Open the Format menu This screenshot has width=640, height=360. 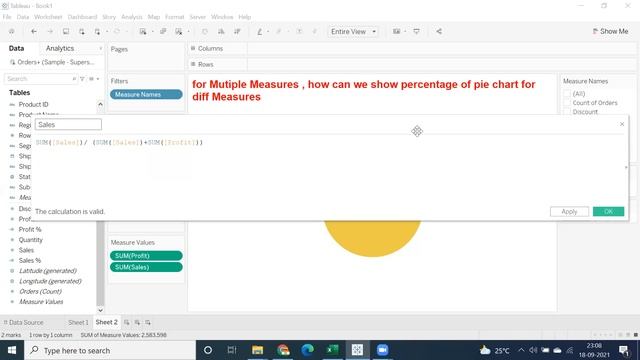click(175, 17)
